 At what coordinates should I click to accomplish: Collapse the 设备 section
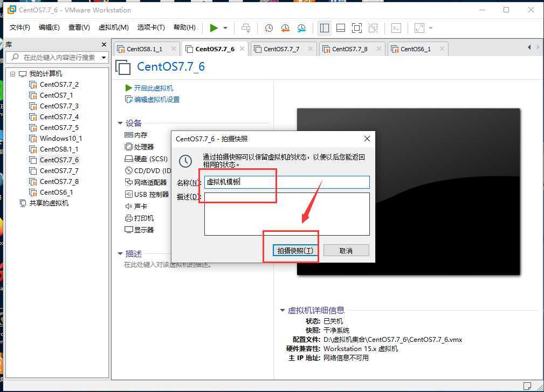coord(120,123)
